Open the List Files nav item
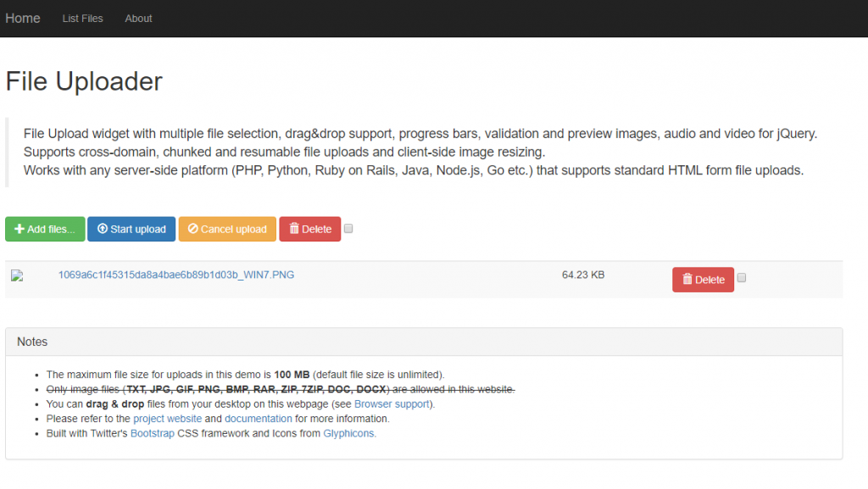 coord(82,19)
